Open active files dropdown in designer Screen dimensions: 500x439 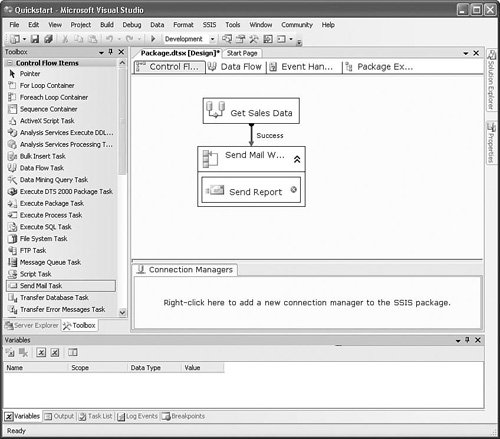pos(466,53)
